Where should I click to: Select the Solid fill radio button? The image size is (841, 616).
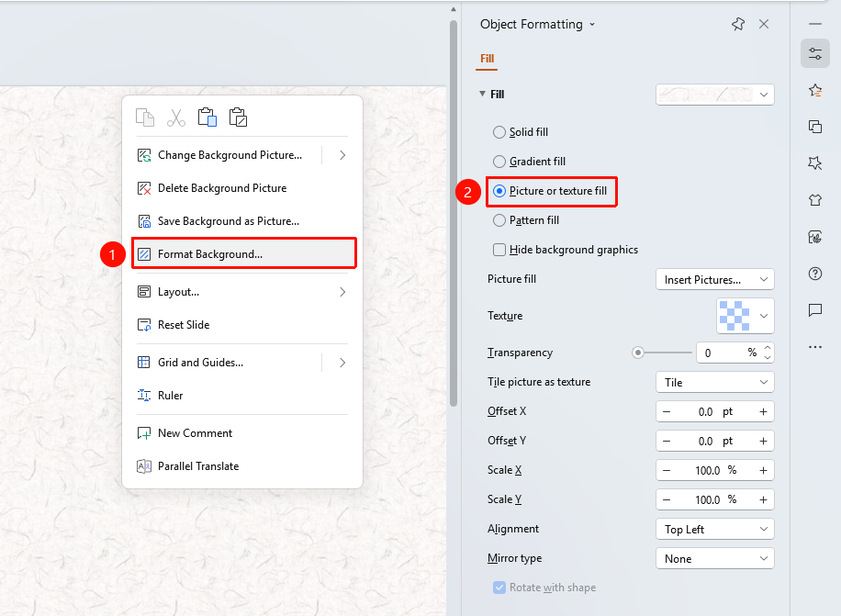point(499,132)
